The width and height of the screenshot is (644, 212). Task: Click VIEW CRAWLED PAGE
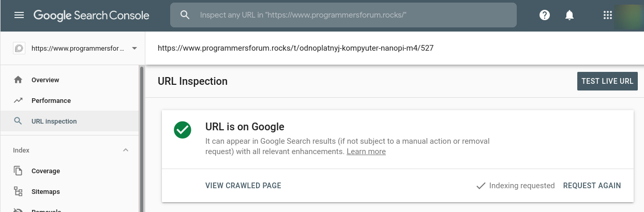[x=243, y=186]
